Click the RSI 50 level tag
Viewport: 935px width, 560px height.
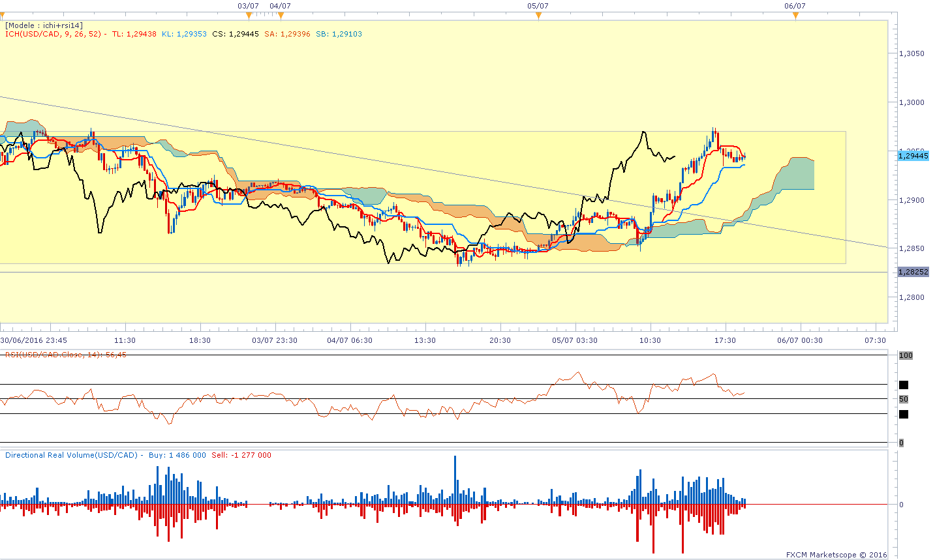904,399
